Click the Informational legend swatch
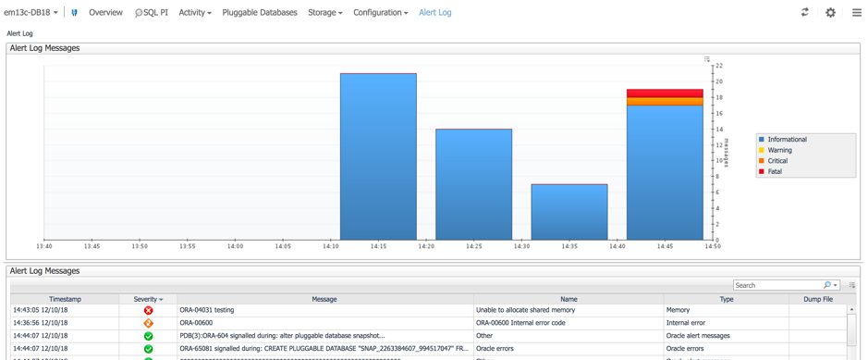The width and height of the screenshot is (868, 360). (762, 140)
